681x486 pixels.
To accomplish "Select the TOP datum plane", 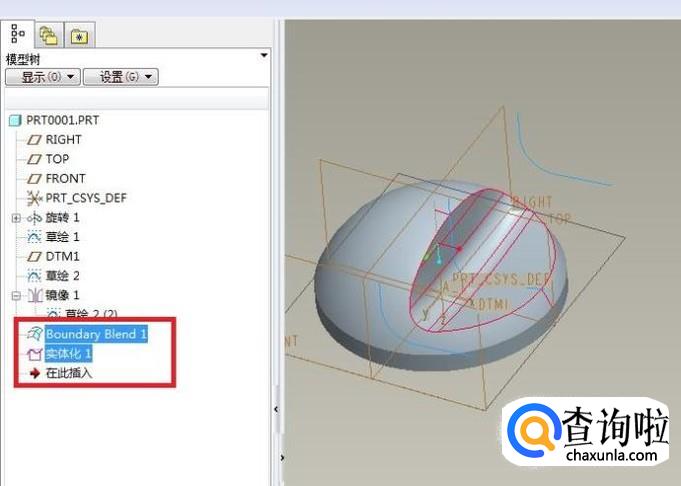I will click(57, 159).
